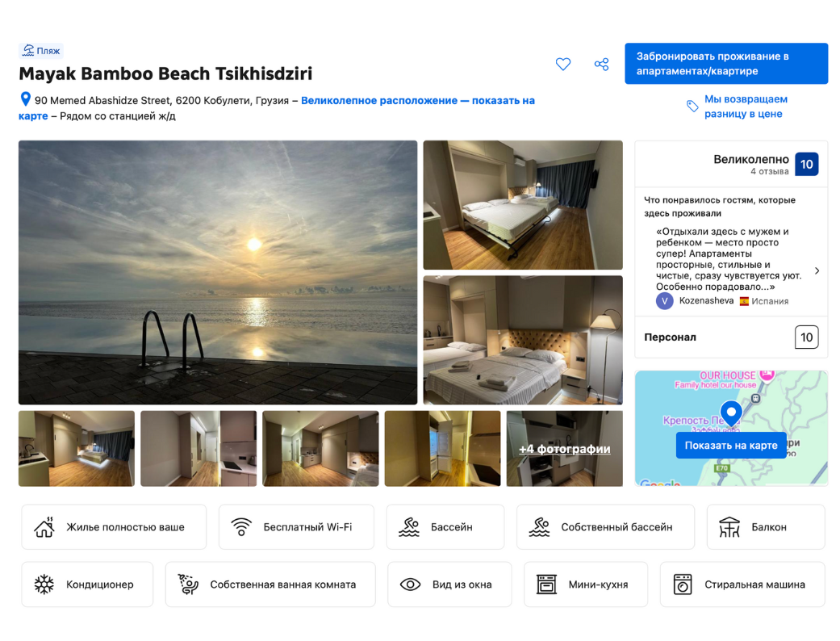Open 'Великолепное расположение' map link
This screenshot has width=840, height=641.
coord(379,101)
